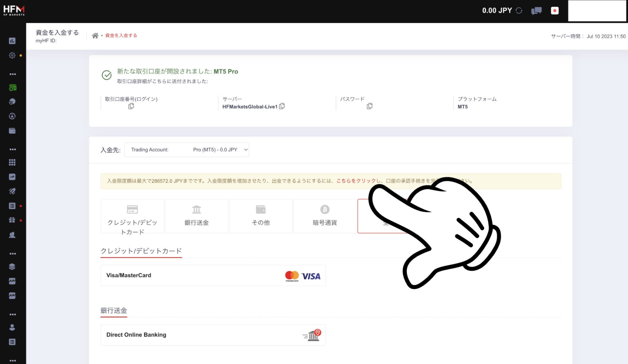This screenshot has width=628, height=364.
Task: Click the HFM logo in header
Action: (x=14, y=10)
